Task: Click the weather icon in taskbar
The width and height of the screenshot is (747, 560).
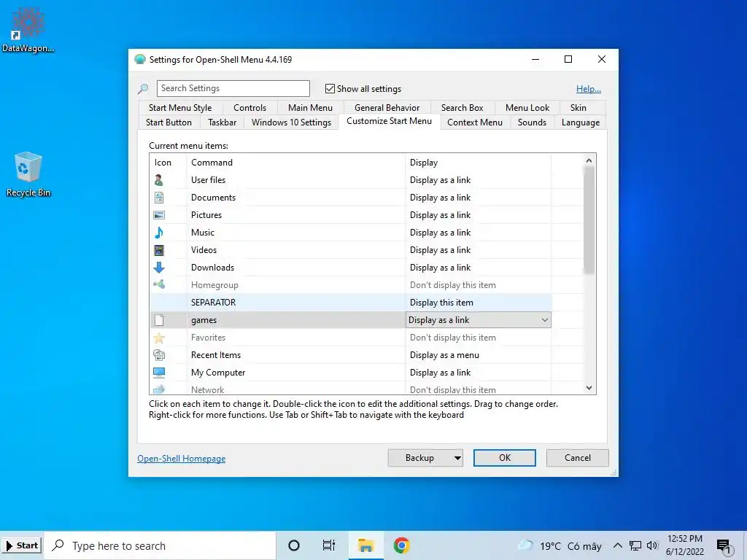Action: [525, 545]
